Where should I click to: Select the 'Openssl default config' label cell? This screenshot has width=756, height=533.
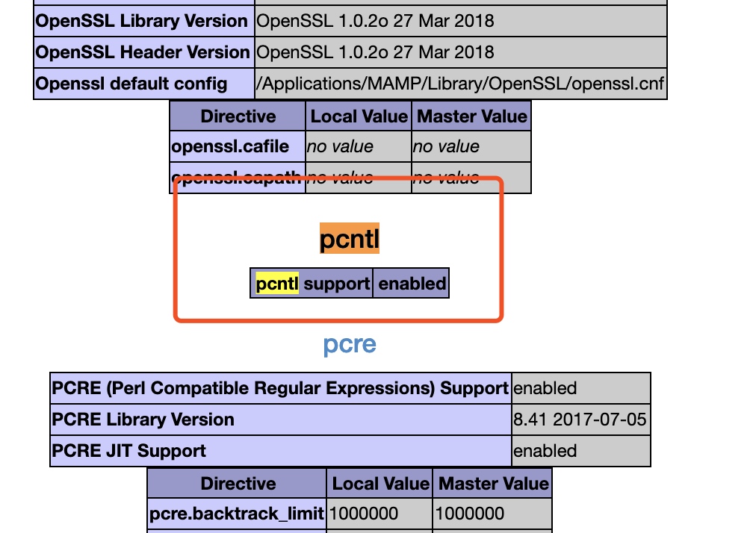point(144,84)
